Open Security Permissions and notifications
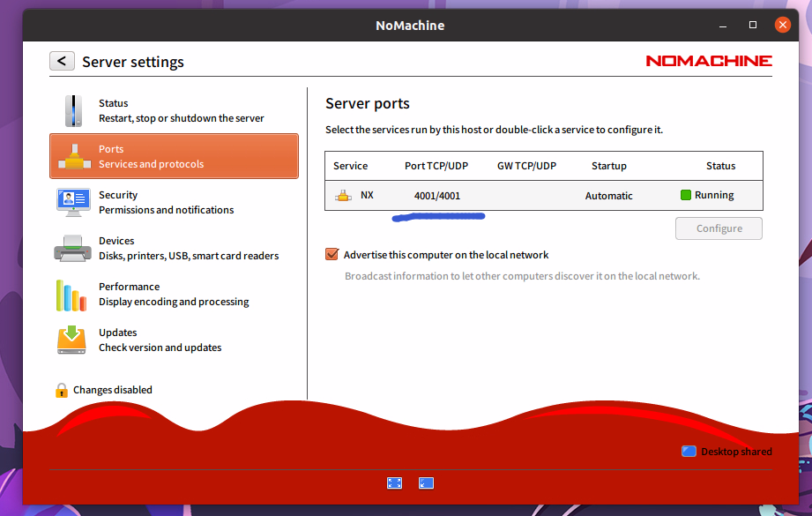The width and height of the screenshot is (812, 516). (x=174, y=202)
